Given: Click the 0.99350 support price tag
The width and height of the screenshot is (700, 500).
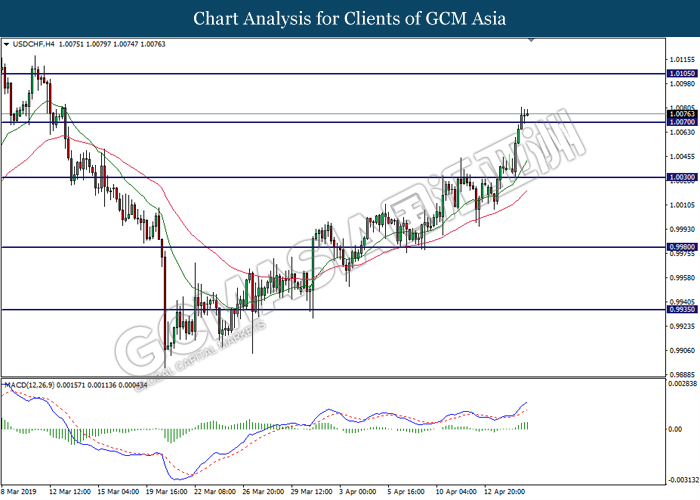Looking at the screenshot, I should [x=682, y=310].
